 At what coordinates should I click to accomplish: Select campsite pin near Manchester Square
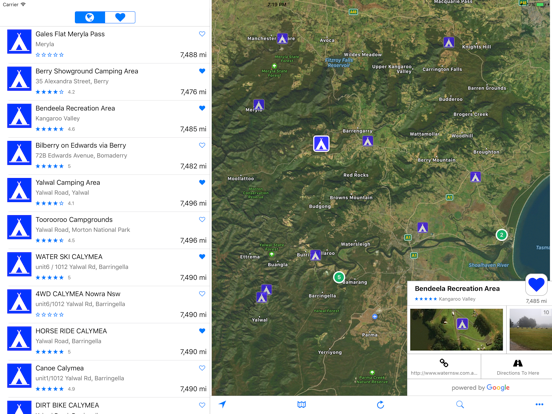click(282, 38)
